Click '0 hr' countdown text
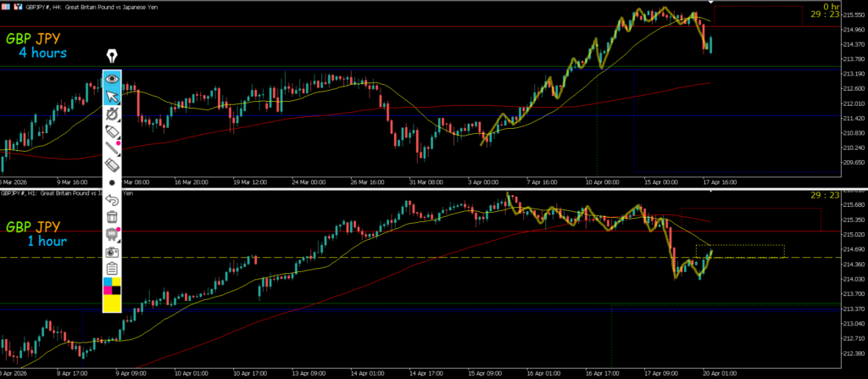This screenshot has height=379, width=868. click(x=831, y=7)
